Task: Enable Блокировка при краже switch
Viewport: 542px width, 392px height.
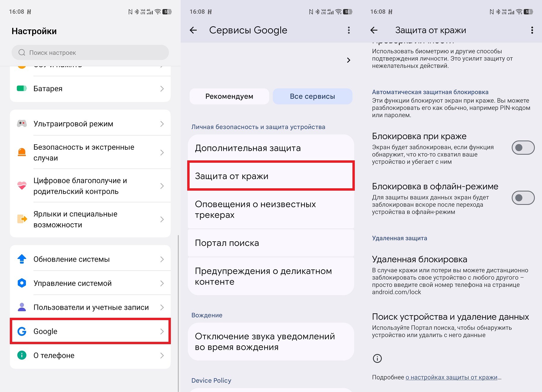Action: [x=523, y=148]
